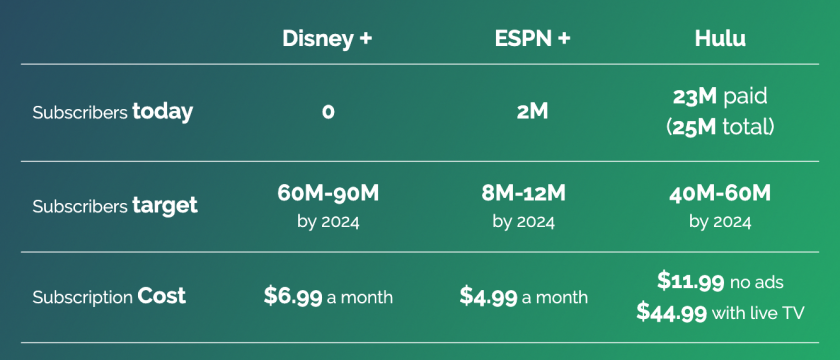Image resolution: width=840 pixels, height=360 pixels.
Task: Select the Subscribers today row label
Action: [x=112, y=112]
